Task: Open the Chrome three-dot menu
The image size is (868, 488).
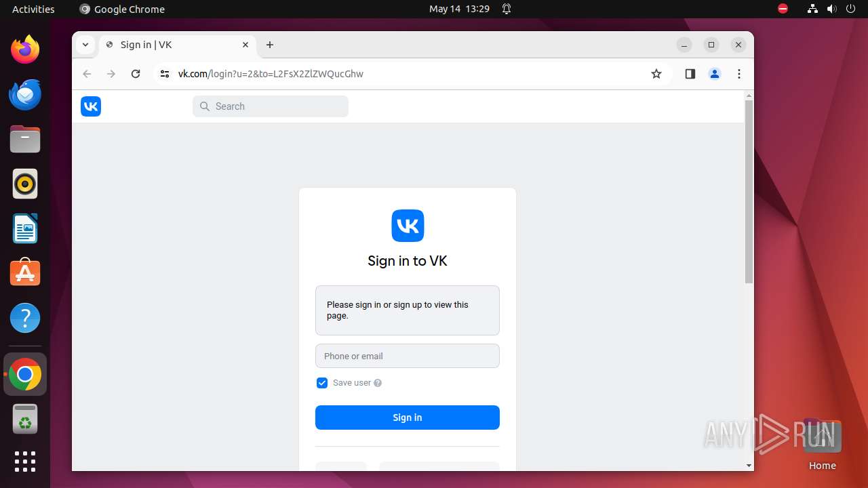Action: pos(739,74)
